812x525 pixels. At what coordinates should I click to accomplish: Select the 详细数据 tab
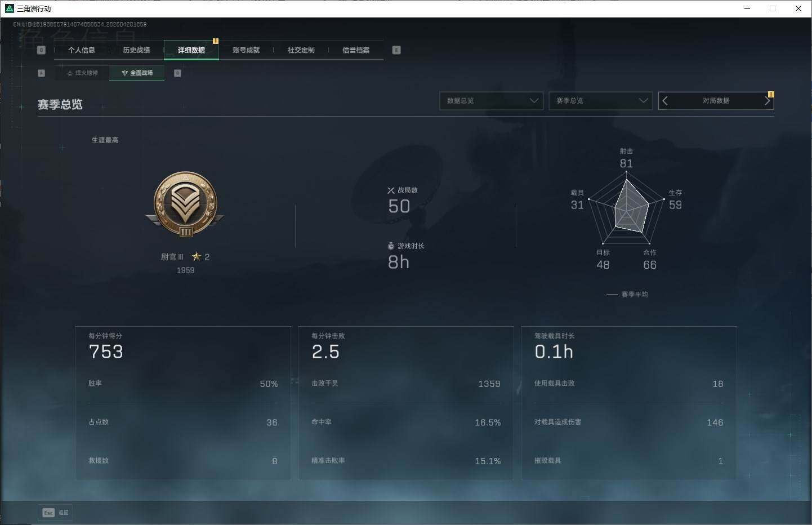click(x=191, y=50)
